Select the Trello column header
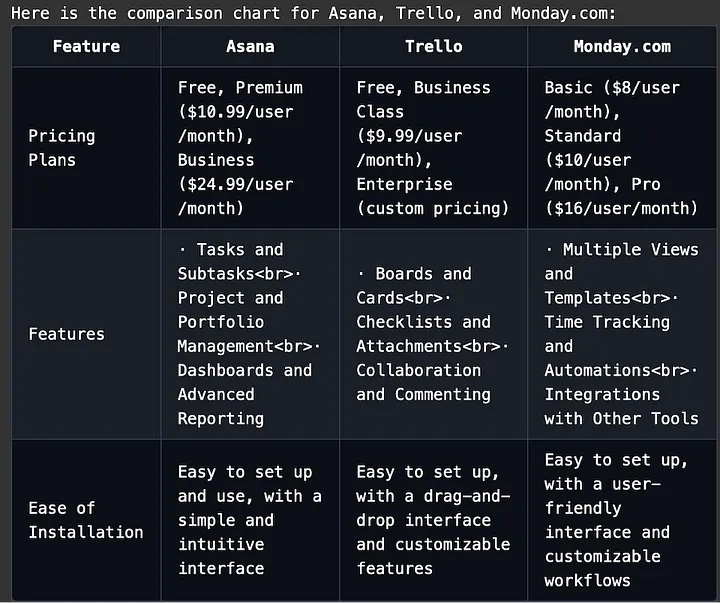 [433, 46]
